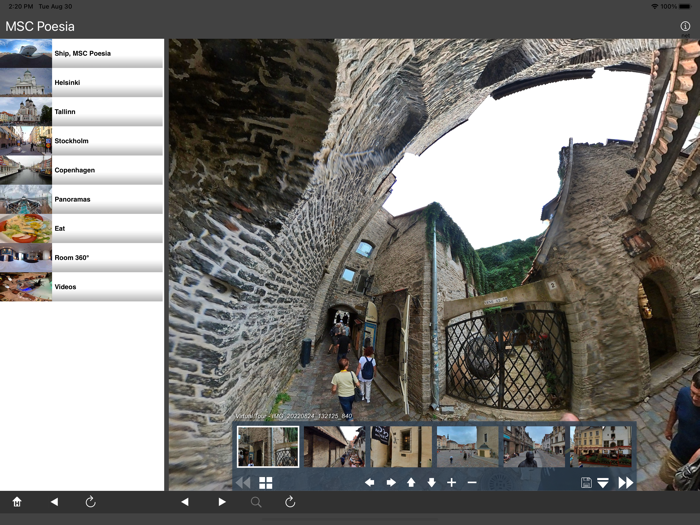The image size is (700, 525).
Task: Select the Stockholm entry in sidebar
Action: (81, 141)
